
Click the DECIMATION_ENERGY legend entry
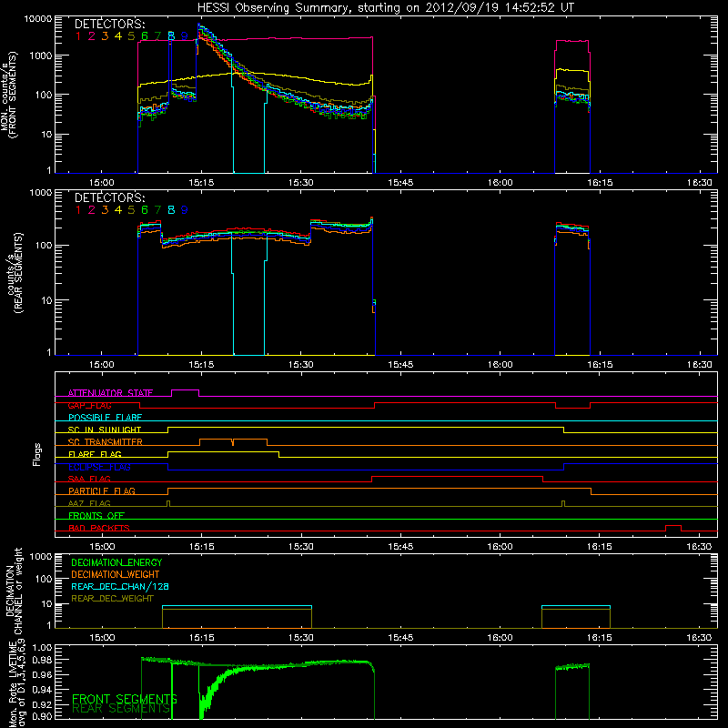click(x=116, y=562)
